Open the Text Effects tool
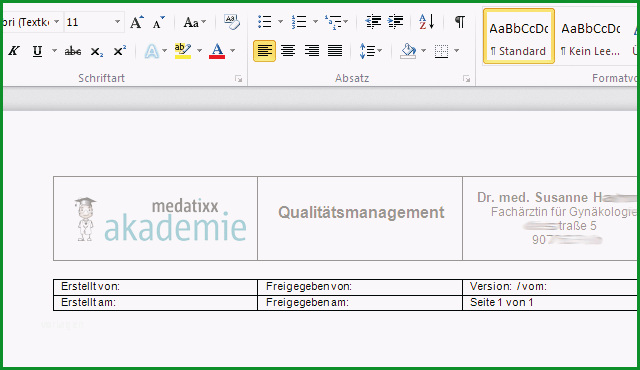The height and width of the screenshot is (370, 640). (152, 51)
